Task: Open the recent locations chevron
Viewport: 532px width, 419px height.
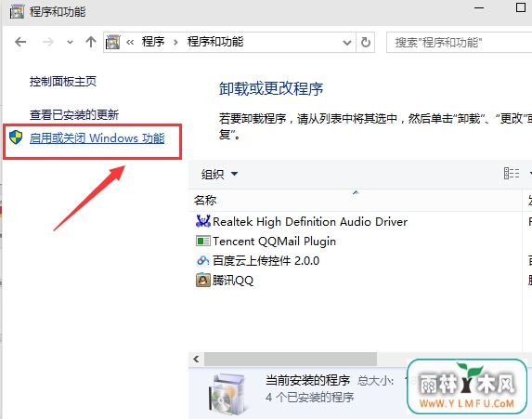Action: (x=70, y=43)
